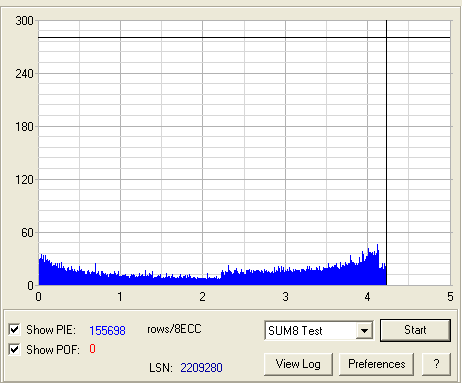Screen dimensions: 462x384
Task: Click the rows/8ECC unit label
Action: coord(174,329)
